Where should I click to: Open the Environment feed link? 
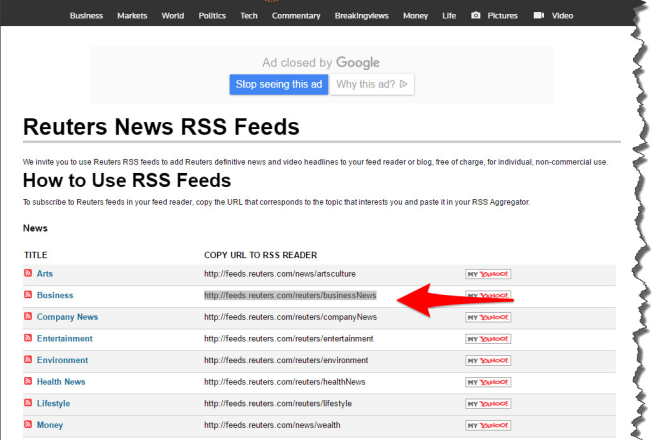[62, 360]
